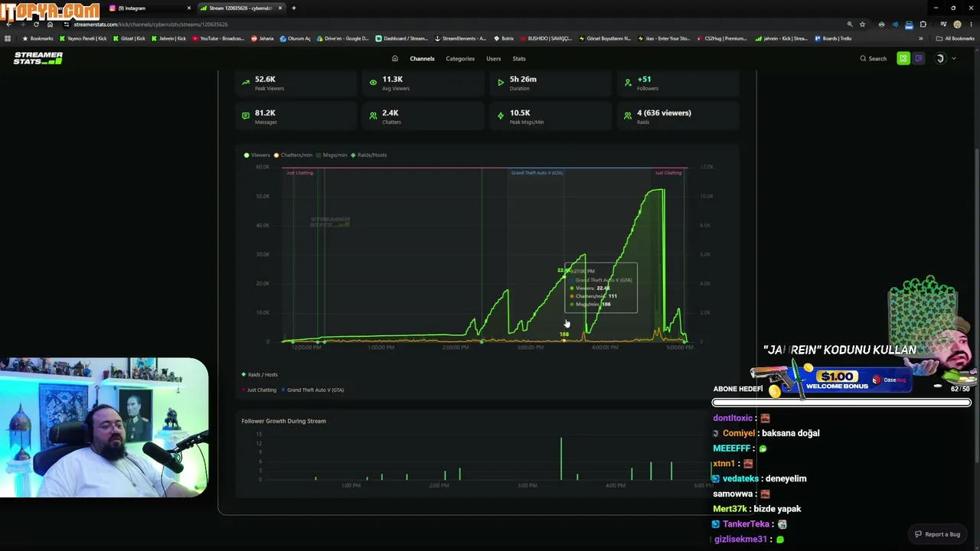This screenshot has width=980, height=551.
Task: Open the Yayıncı Paneli | Kick bookmark
Action: 83,38
